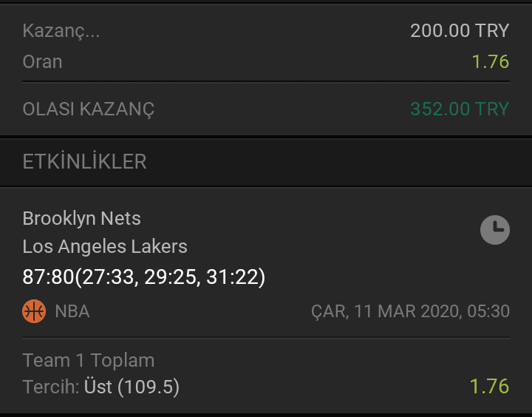Select the Üst (109.5) bet choice

[x=132, y=387]
